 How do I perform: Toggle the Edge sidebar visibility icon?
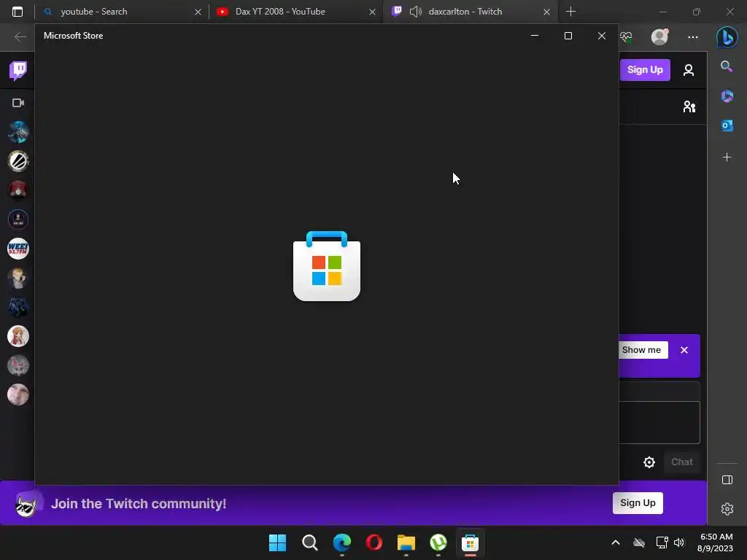(727, 480)
